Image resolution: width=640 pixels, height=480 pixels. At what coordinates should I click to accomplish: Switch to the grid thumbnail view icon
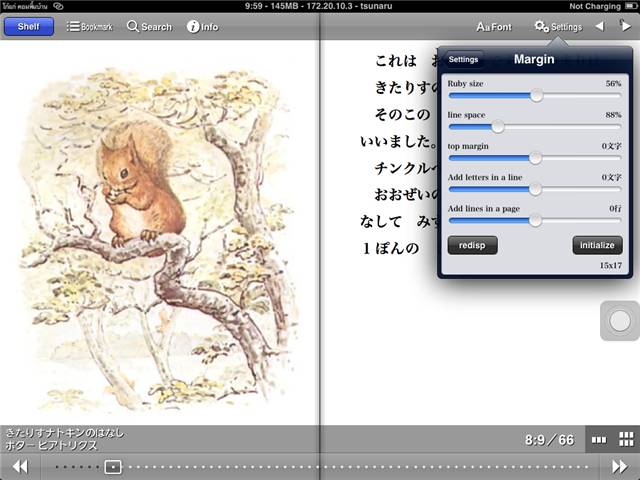[x=626, y=440]
